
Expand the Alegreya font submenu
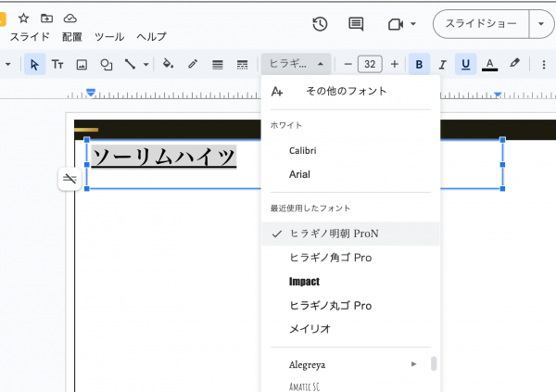click(413, 364)
